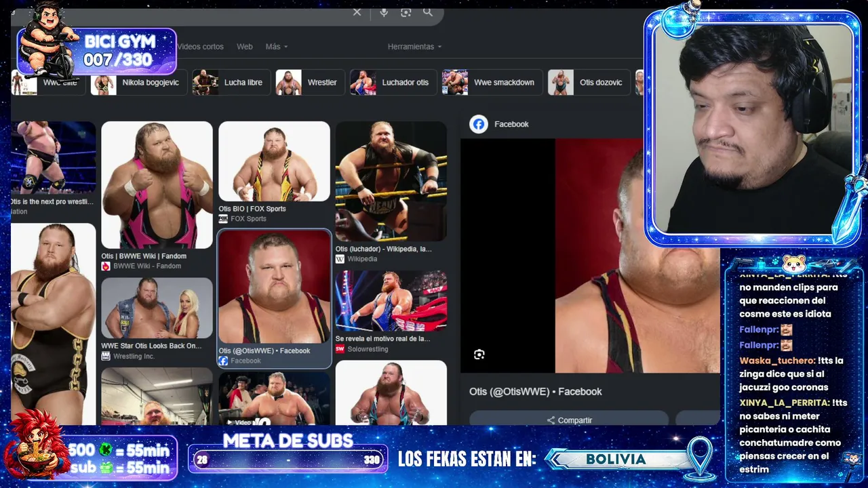Start voice search with the microphone icon

(384, 12)
